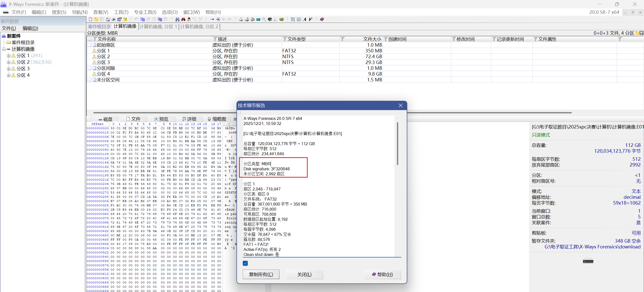Expand 分区 3 tree node
The image size is (644, 292).
[x=9, y=69]
